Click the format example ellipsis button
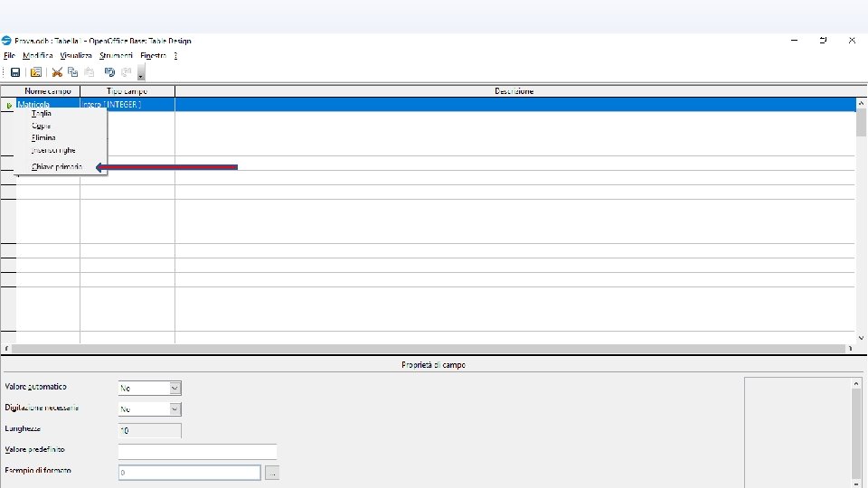868x488 pixels. point(272,473)
